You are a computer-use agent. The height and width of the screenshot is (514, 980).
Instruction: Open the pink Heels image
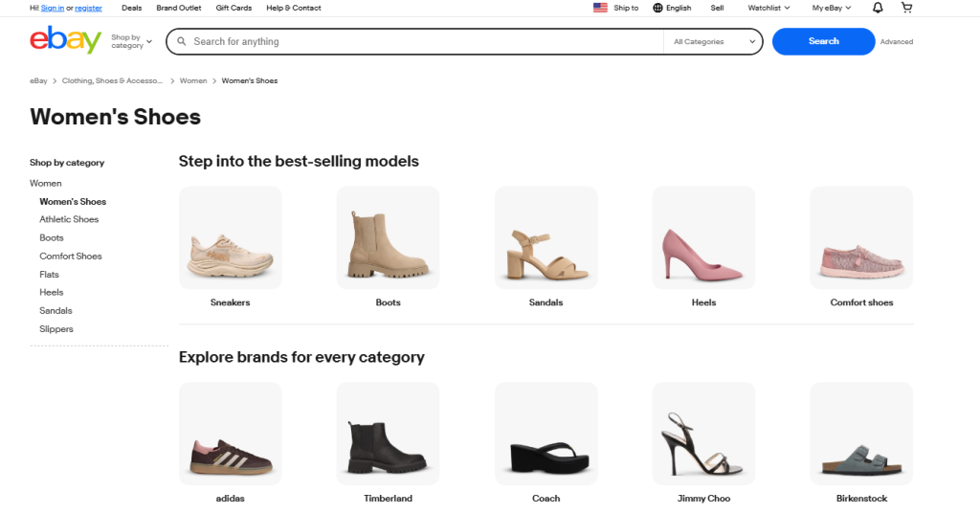703,238
